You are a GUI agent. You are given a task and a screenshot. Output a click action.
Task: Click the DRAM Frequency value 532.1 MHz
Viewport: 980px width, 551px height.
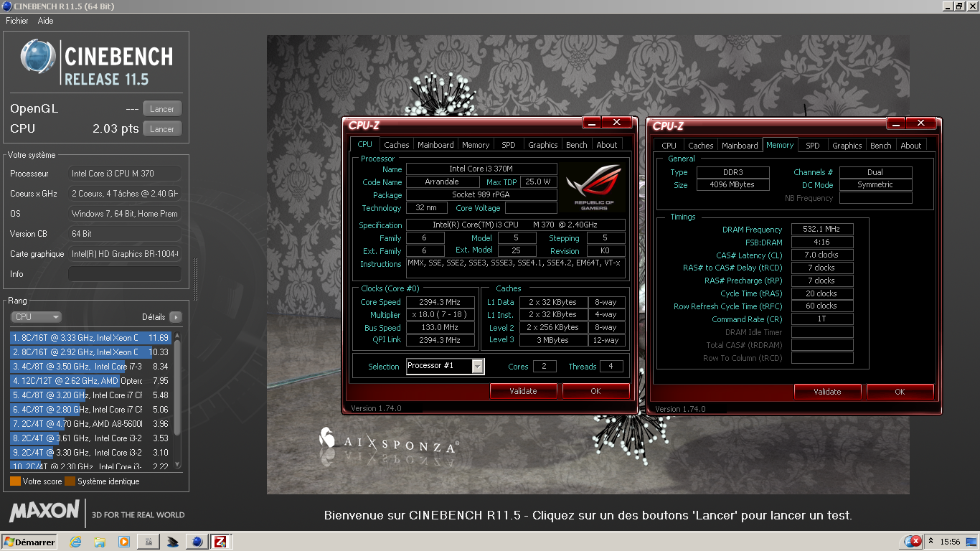coord(822,230)
